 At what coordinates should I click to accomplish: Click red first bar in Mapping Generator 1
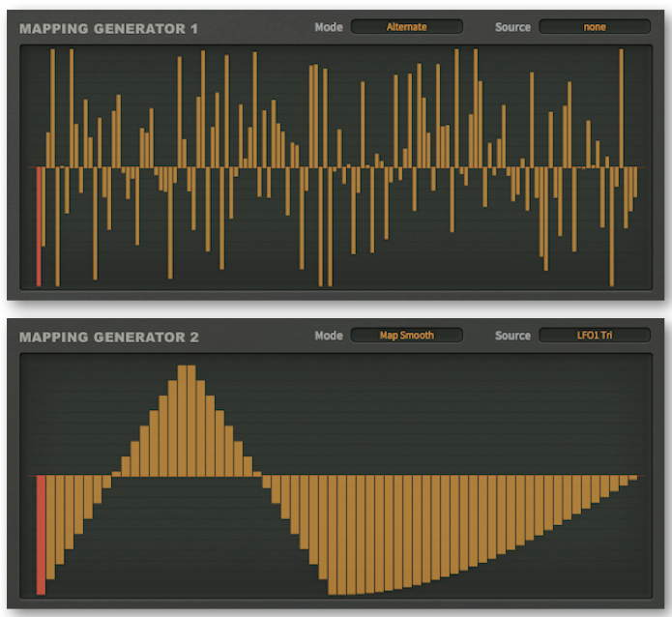coord(39,226)
